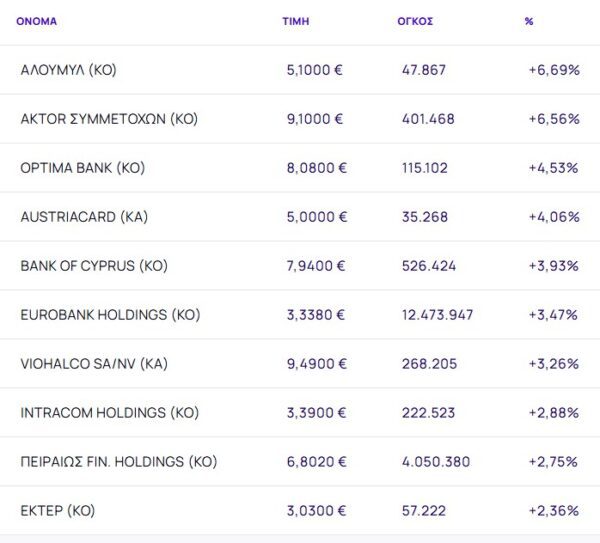The image size is (600, 543).
Task: Click the ΟΓΚΟΣ column header
Action: pos(415,21)
